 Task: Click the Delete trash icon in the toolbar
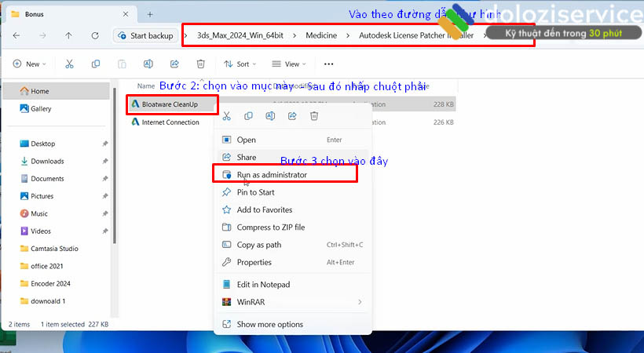pos(200,64)
